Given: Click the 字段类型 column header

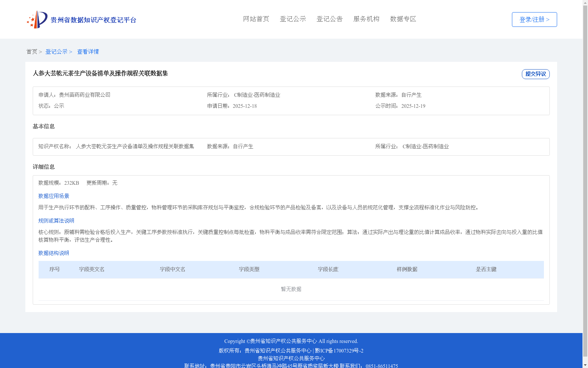Looking at the screenshot, I should pyautogui.click(x=249, y=269).
